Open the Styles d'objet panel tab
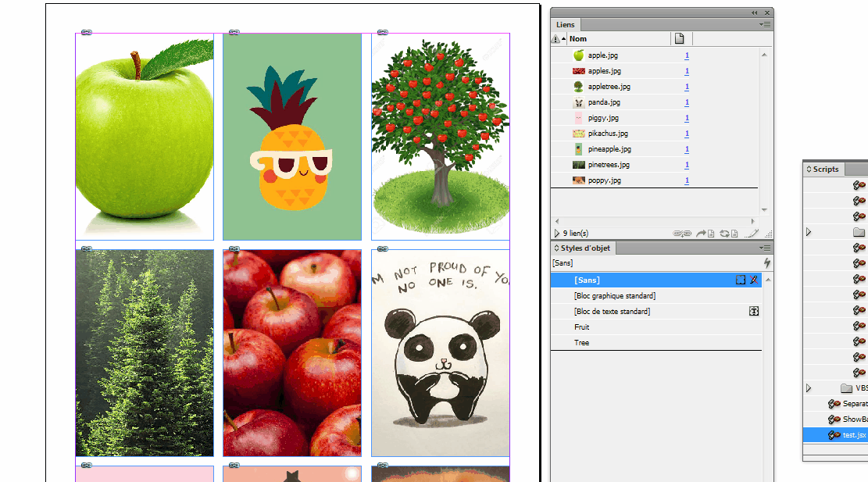Viewport: 868px width, 482px height. tap(585, 248)
